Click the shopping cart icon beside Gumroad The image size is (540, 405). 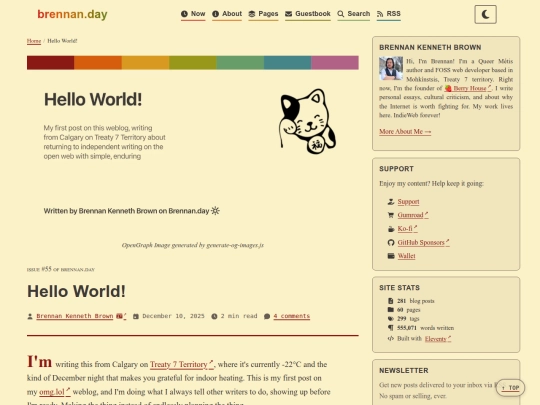click(391, 215)
